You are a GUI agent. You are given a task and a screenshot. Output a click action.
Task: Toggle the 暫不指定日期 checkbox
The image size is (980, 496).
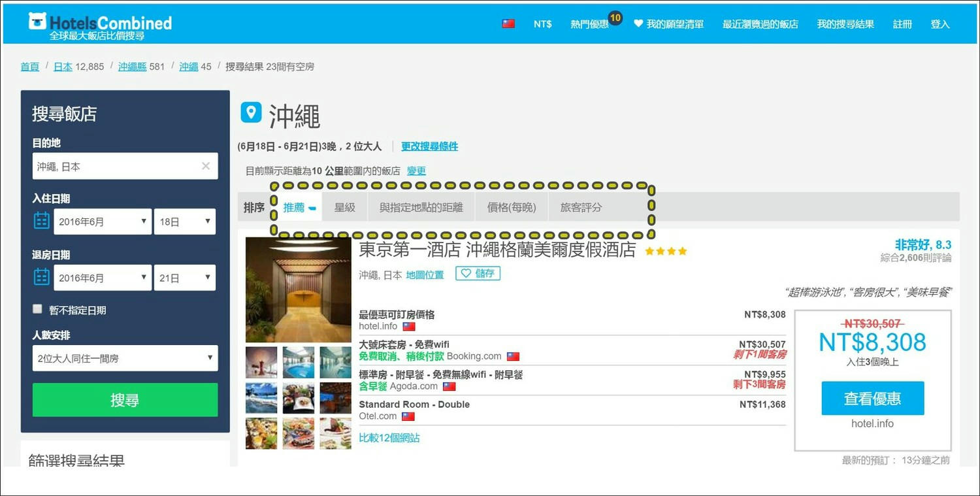pos(37,309)
